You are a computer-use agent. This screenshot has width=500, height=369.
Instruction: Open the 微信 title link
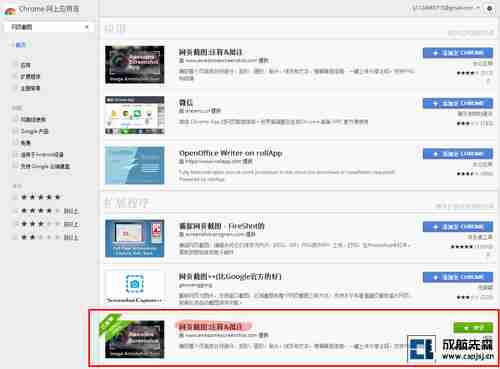pos(186,102)
